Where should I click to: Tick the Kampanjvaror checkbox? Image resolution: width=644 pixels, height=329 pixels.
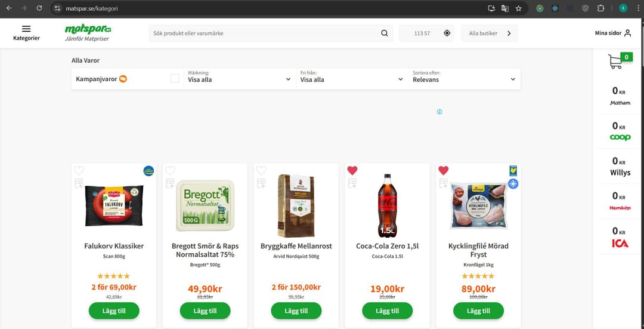(x=175, y=79)
